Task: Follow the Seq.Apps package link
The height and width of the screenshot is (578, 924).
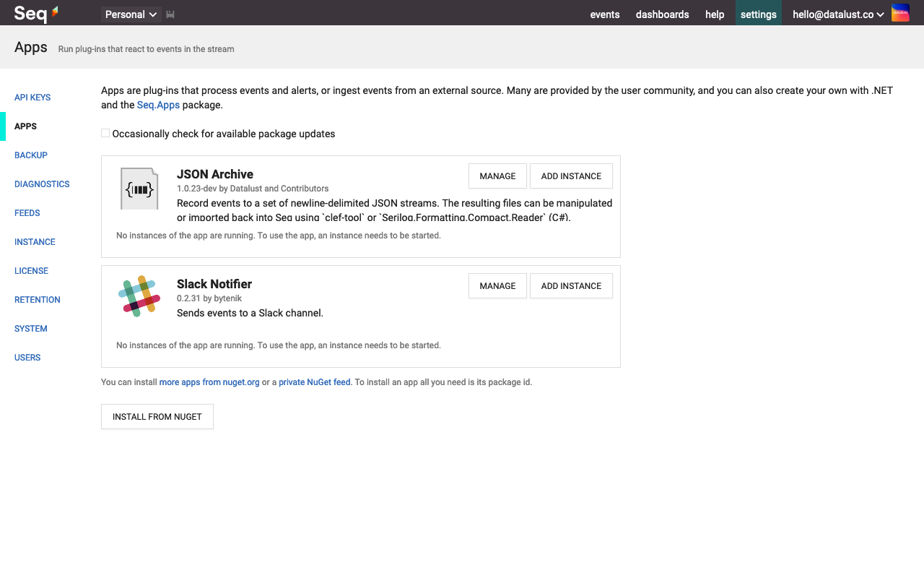Action: click(158, 105)
